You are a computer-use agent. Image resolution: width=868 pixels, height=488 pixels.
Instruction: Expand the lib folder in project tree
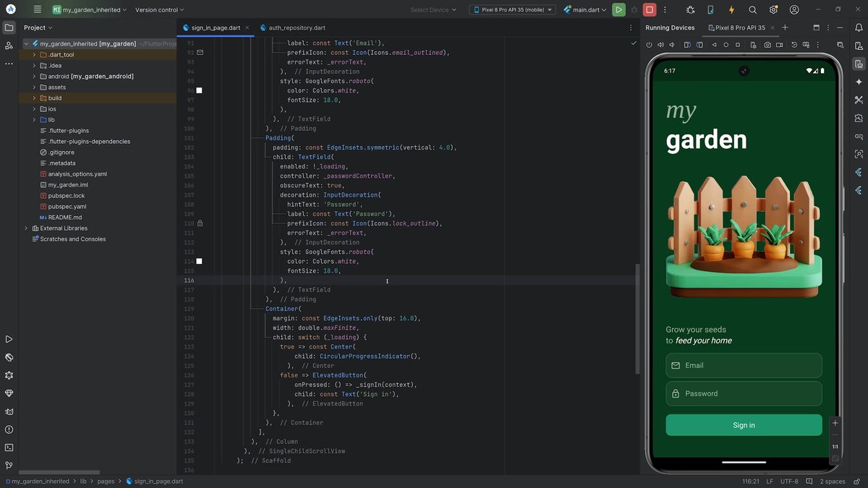click(x=34, y=120)
